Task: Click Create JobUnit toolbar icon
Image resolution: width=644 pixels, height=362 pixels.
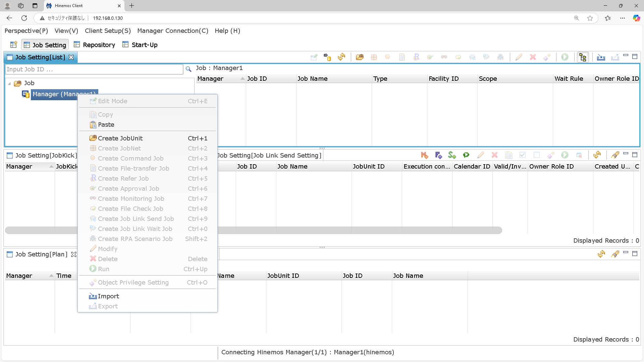Action: (360, 57)
